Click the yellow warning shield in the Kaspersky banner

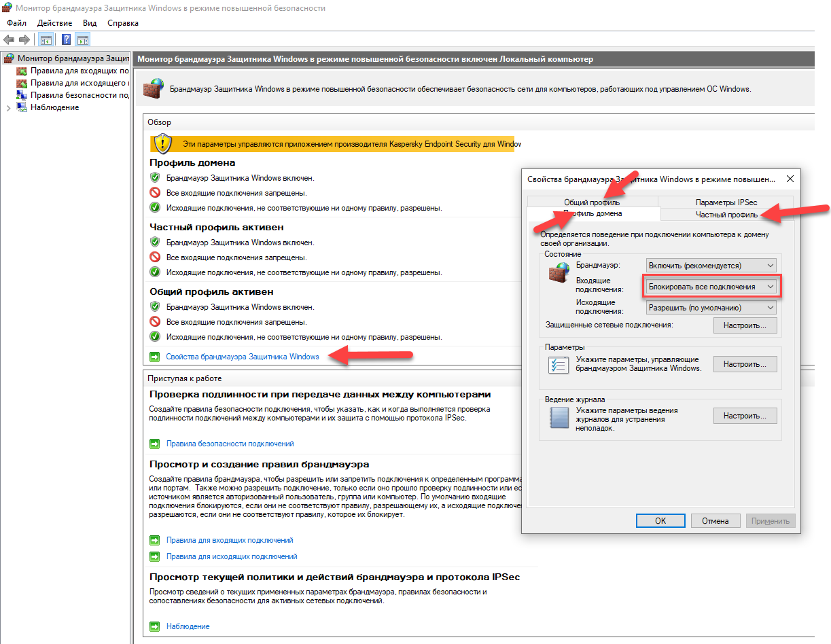click(162, 143)
